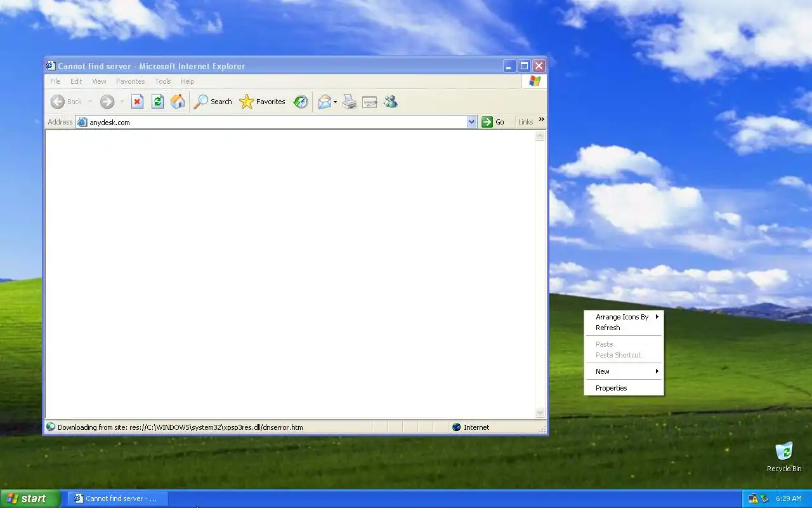Click the anydesk.com address field

click(277, 122)
